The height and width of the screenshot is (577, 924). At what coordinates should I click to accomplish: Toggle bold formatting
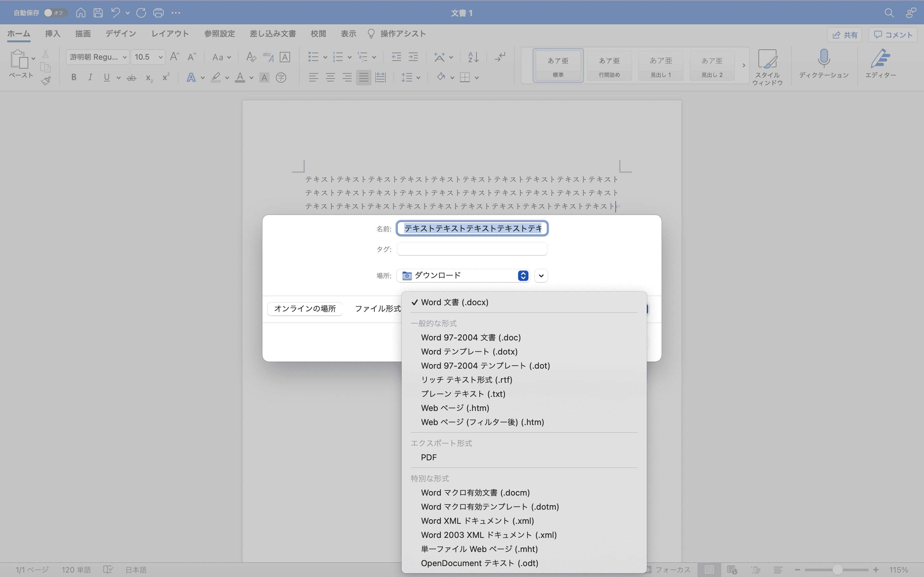[74, 77]
